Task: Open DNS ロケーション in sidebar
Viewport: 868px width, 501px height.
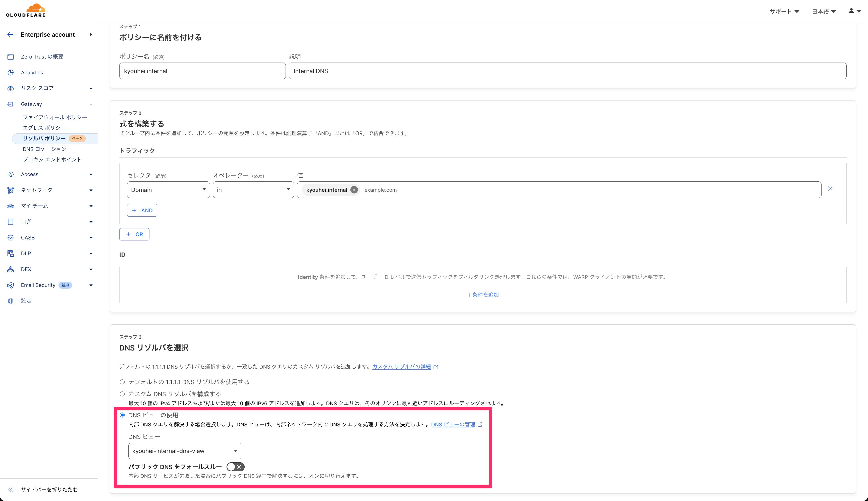Action: 45,149
